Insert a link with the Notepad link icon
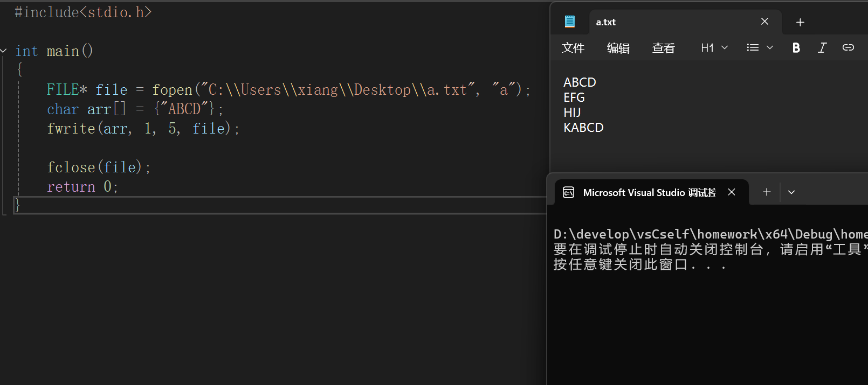 tap(848, 48)
